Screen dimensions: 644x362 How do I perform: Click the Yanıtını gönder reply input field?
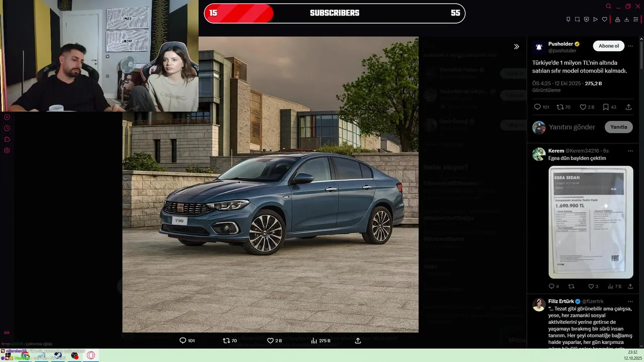coord(572,127)
